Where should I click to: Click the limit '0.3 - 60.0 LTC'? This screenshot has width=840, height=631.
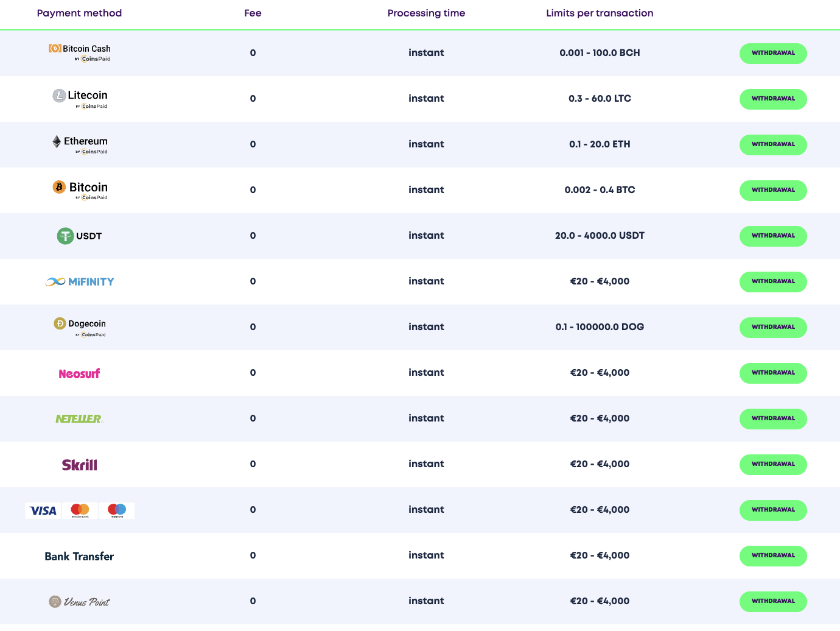600,99
